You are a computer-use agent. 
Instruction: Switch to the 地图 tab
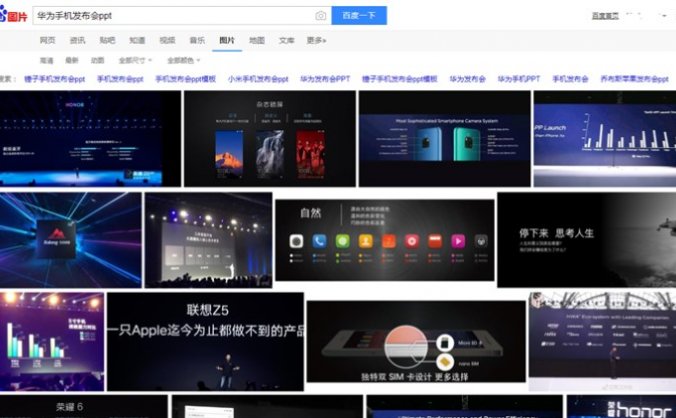[x=257, y=40]
